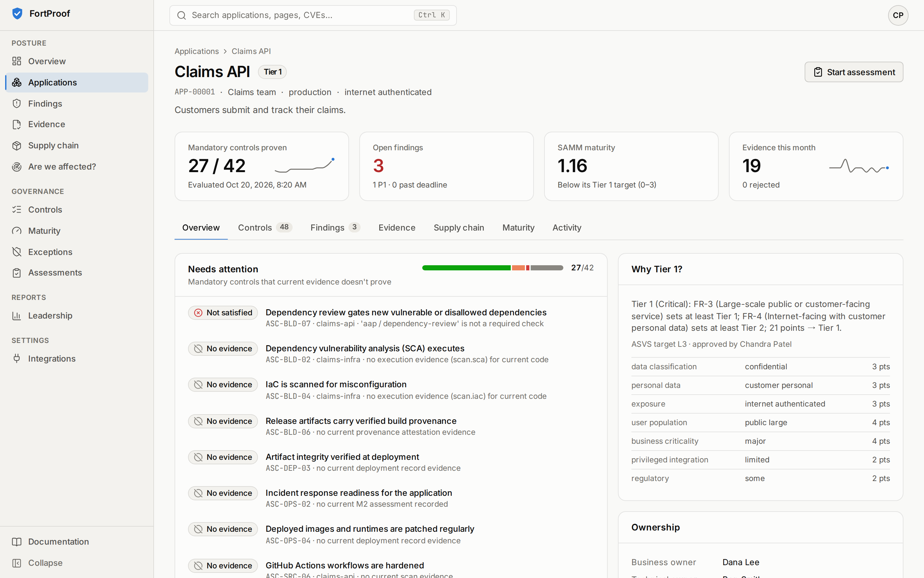This screenshot has width=924, height=578.
Task: Open Release artifacts carry verified build provenance
Action: 391,427
